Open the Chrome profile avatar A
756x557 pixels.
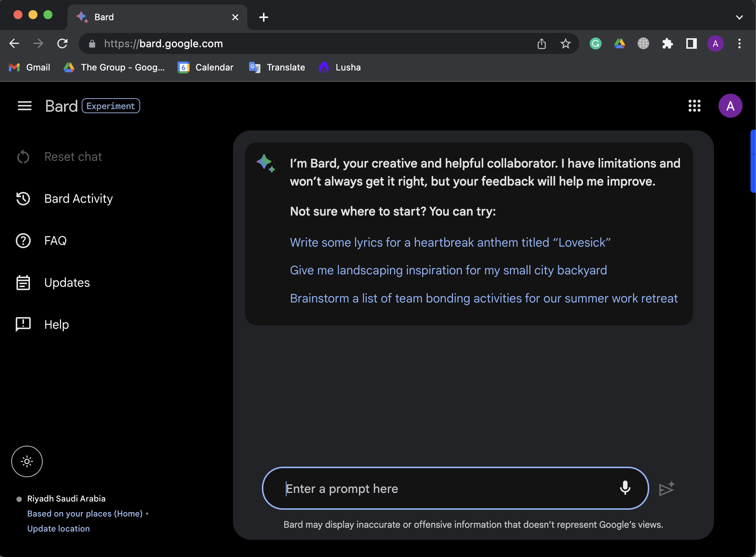[x=716, y=43]
